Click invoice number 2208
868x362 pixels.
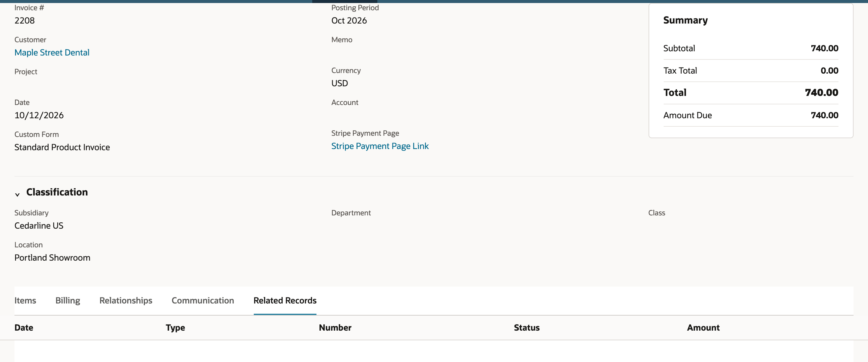coord(25,21)
